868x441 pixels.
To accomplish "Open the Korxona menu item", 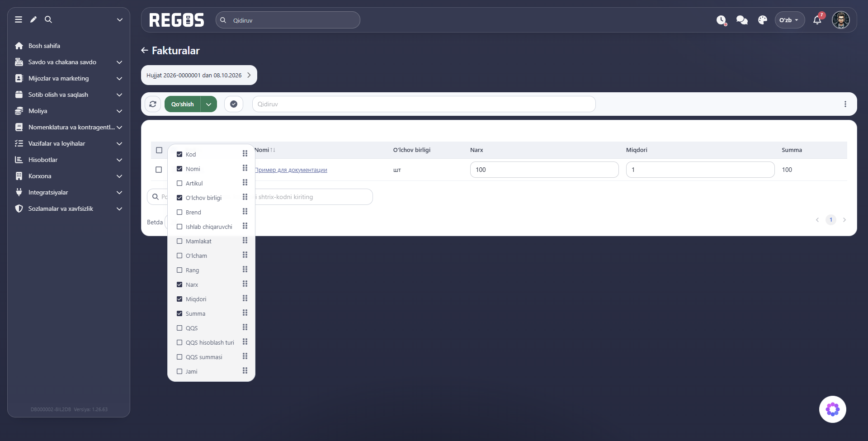I will click(x=69, y=176).
